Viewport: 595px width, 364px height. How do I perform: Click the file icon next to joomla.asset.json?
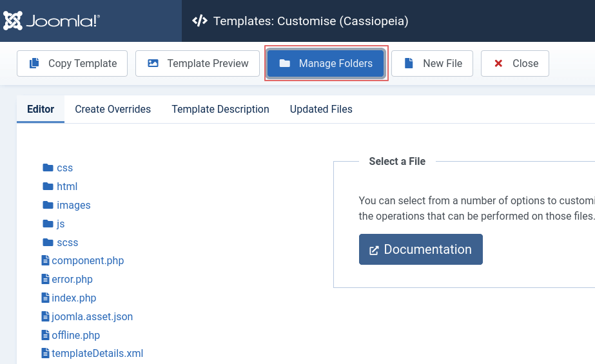[x=45, y=316]
